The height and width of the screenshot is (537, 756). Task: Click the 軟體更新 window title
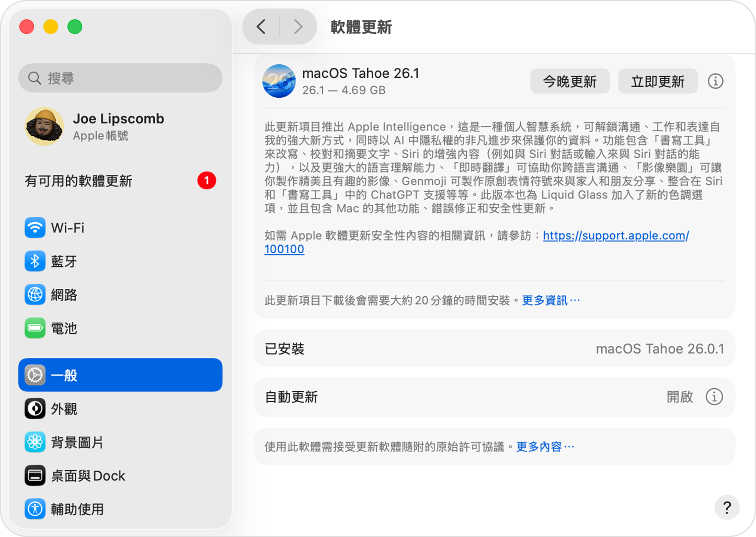coord(361,27)
